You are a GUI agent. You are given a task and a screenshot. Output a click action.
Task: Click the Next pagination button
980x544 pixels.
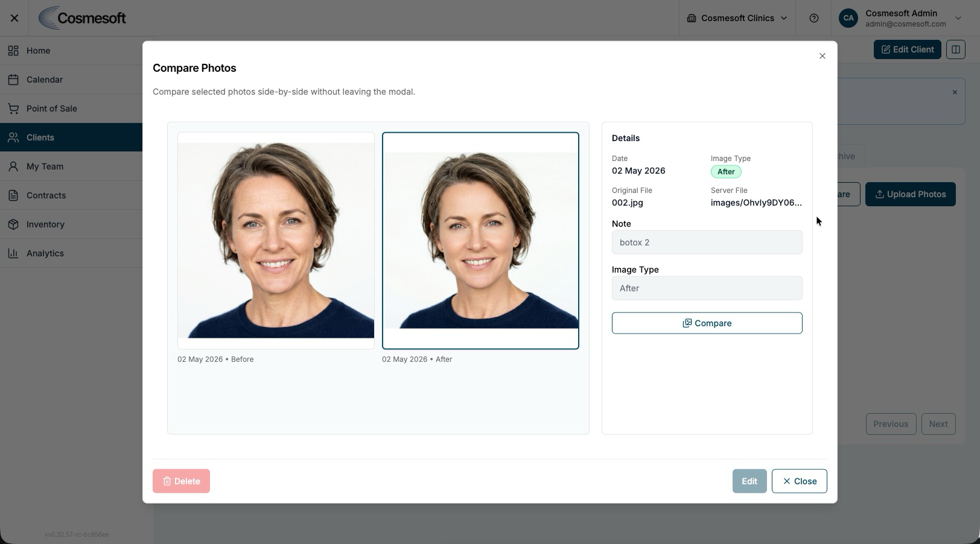(938, 424)
